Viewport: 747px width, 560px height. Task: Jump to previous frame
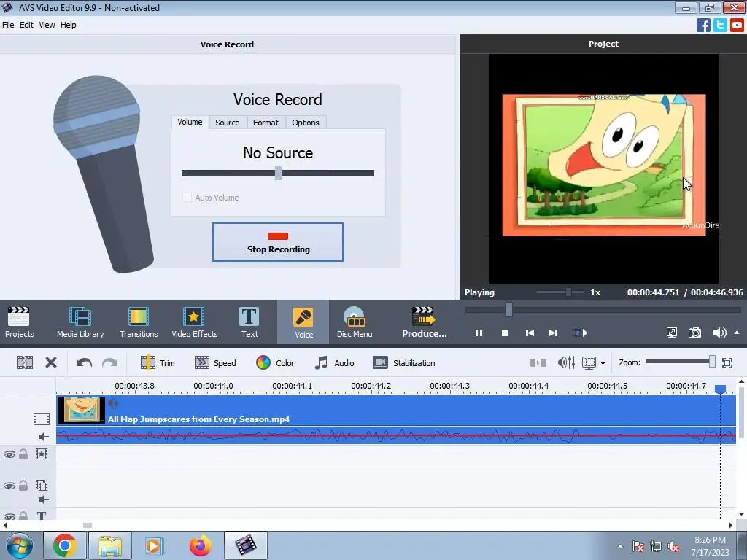(x=530, y=332)
